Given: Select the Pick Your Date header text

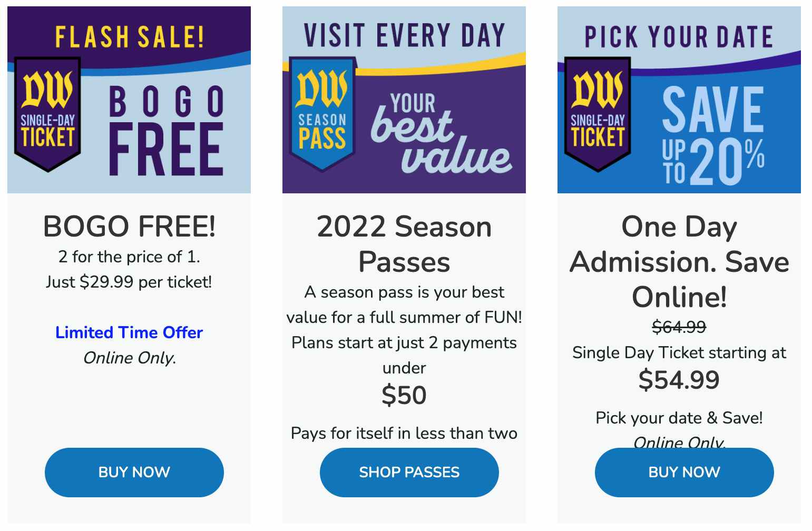Looking at the screenshot, I should 678,35.
